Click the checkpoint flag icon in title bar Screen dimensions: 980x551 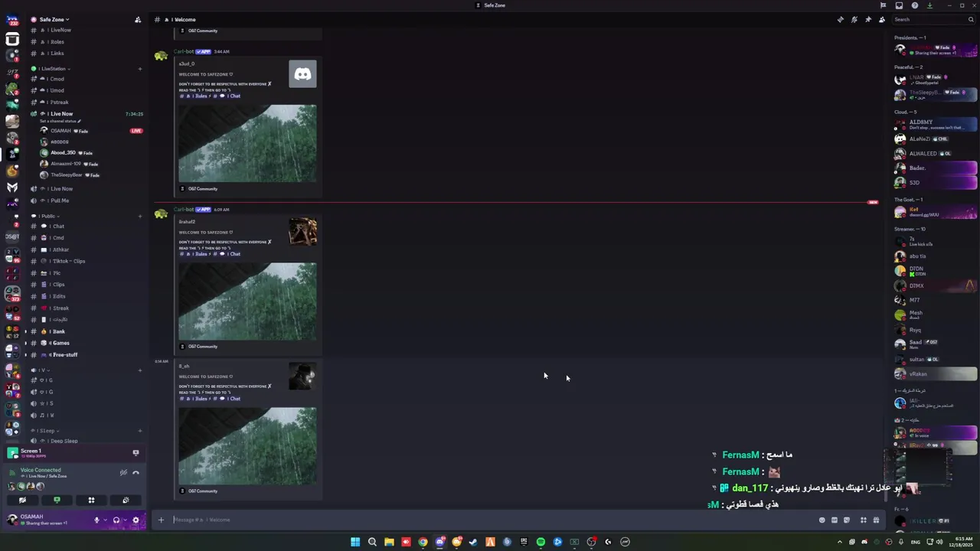click(883, 5)
